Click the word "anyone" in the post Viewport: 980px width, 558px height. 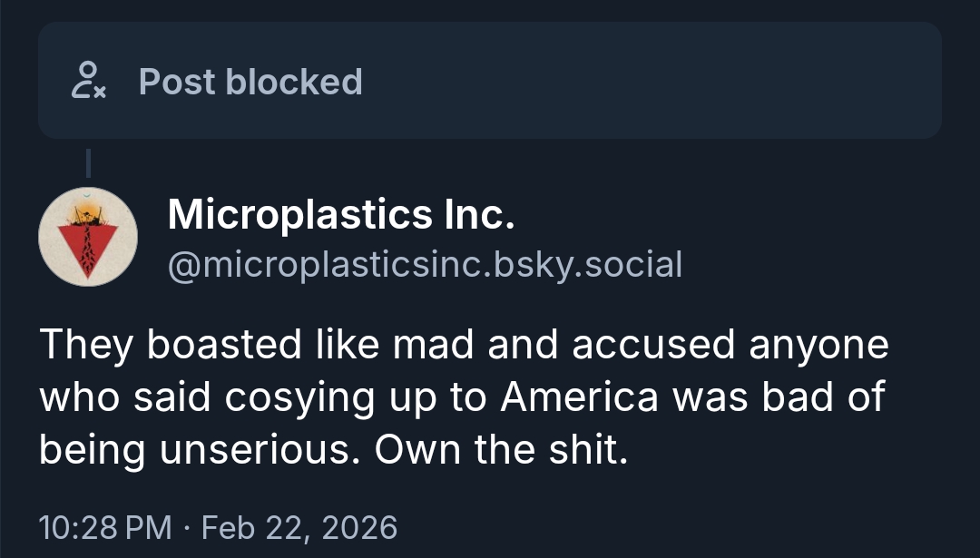tap(812, 345)
